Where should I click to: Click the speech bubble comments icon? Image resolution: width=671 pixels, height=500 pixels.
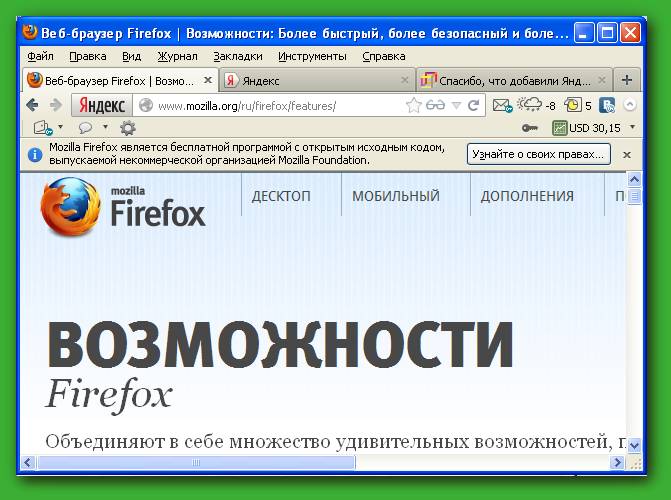(85, 128)
